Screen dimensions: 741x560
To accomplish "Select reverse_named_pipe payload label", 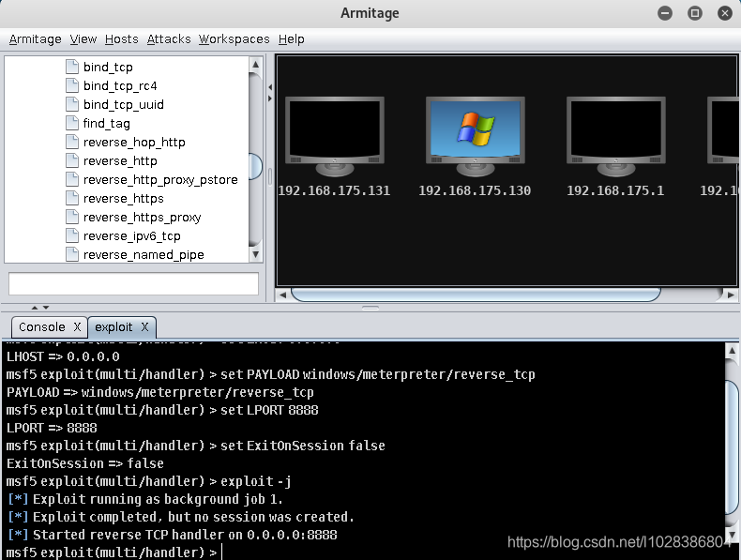I will pyautogui.click(x=144, y=255).
